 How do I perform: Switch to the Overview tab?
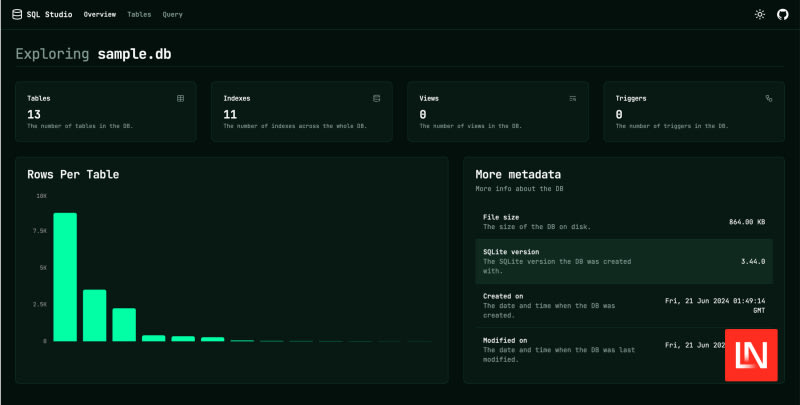pyautogui.click(x=99, y=15)
